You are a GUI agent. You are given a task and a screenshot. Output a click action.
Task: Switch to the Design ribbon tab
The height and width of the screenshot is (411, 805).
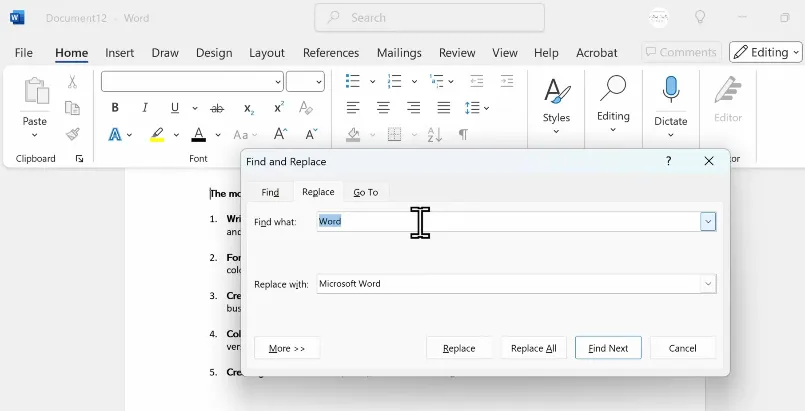[x=214, y=53]
